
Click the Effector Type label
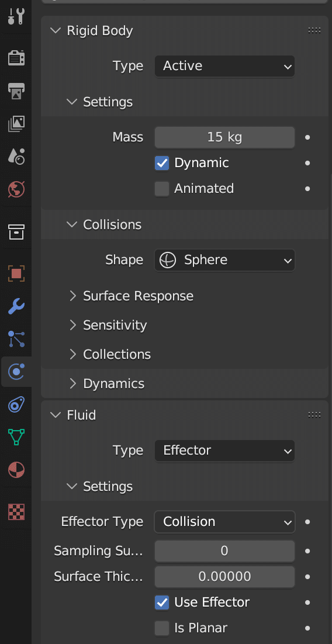[102, 522]
